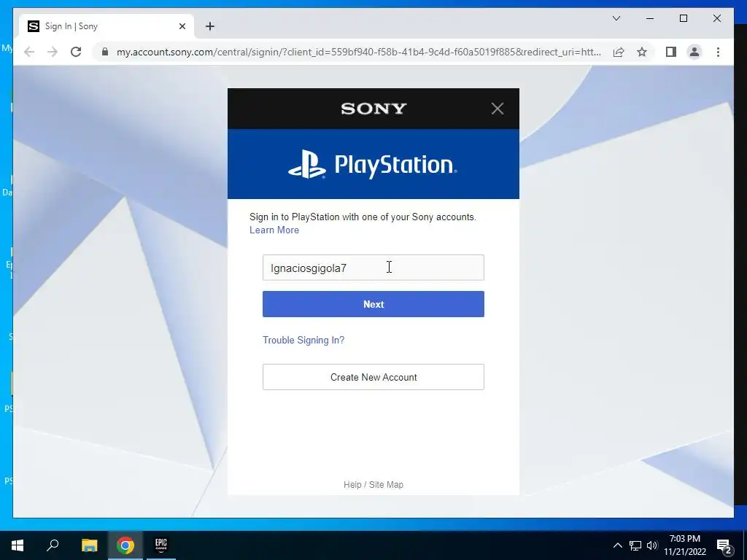Open File Explorer from taskbar
This screenshot has height=560, width=747.
click(x=89, y=545)
